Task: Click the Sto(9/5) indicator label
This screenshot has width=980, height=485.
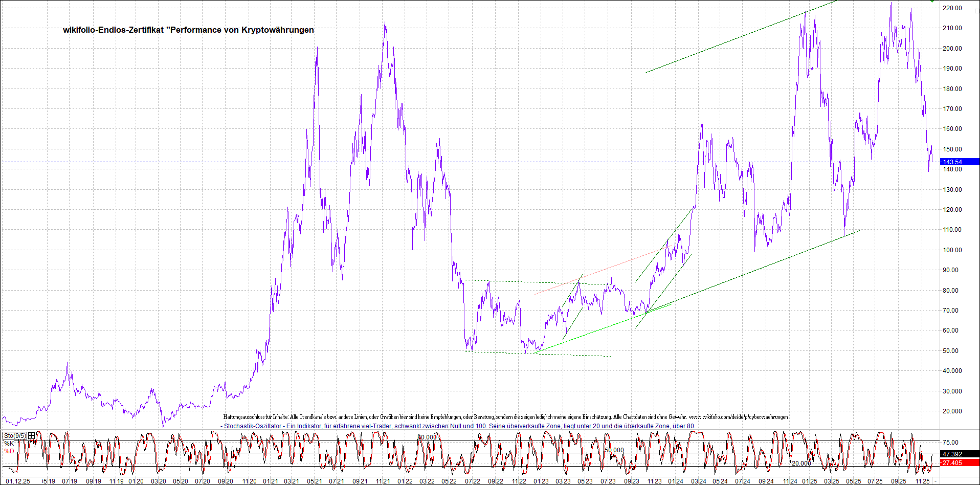Action: click(15, 436)
